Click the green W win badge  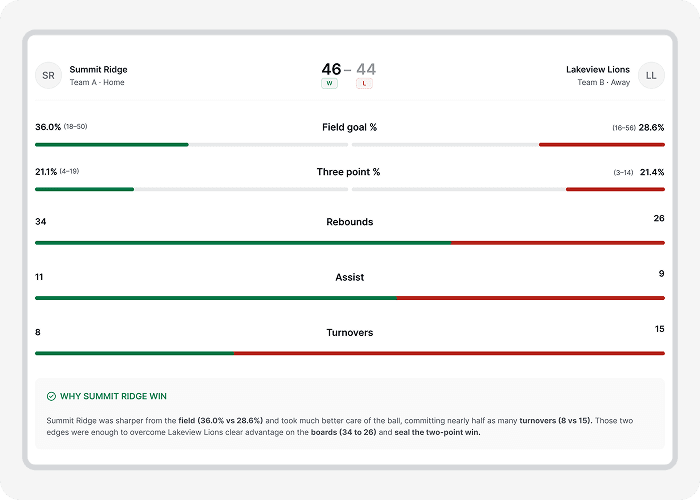(329, 84)
